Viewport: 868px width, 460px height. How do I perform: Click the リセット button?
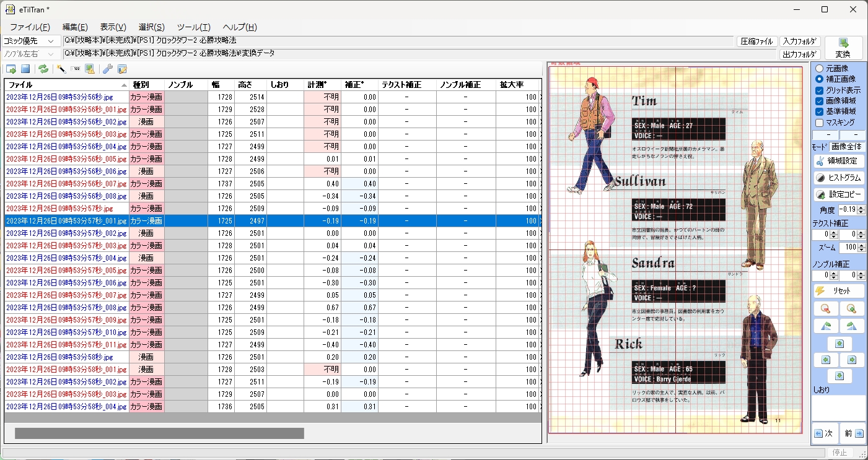click(839, 291)
